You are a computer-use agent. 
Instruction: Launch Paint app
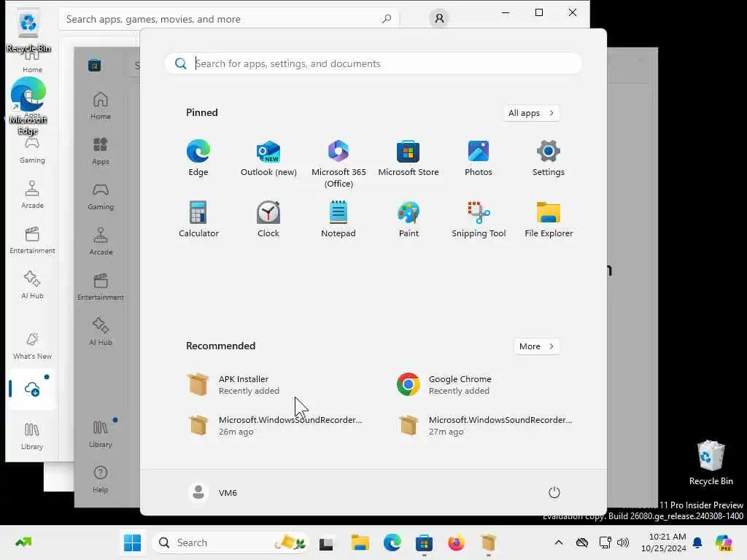pos(409,219)
